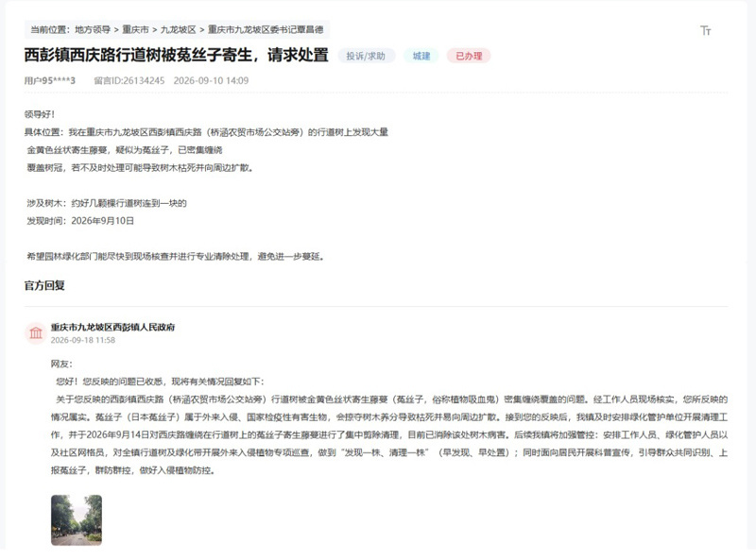Click the replier name 重庆市九龙坡区西彭镇人民政府

[112, 328]
